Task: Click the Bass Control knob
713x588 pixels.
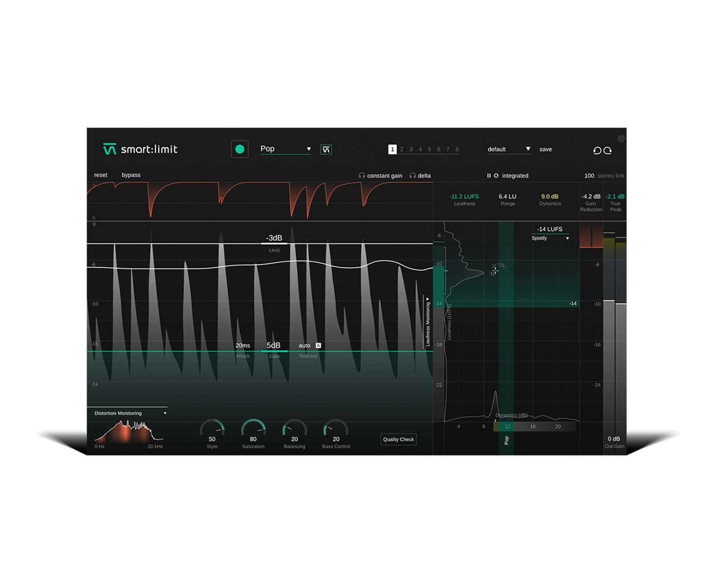Action: coord(336,429)
